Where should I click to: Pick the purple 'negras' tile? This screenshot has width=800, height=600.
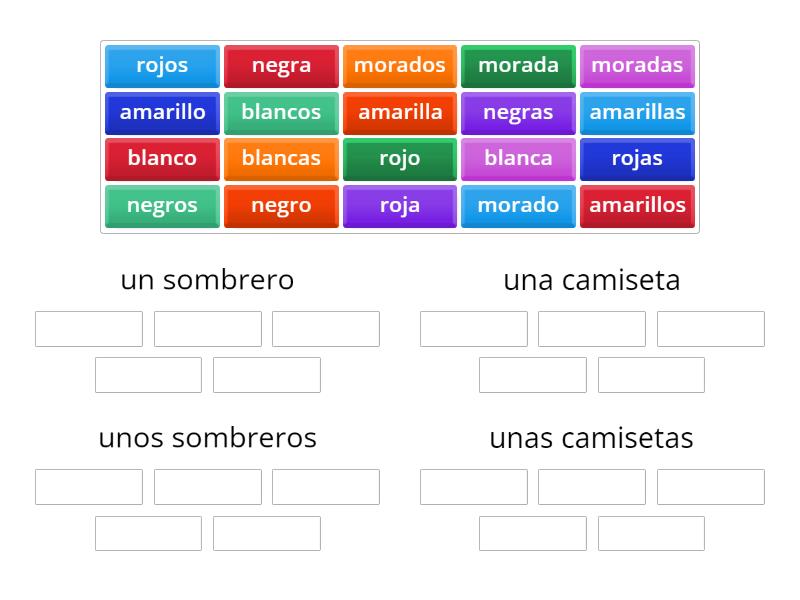point(518,113)
